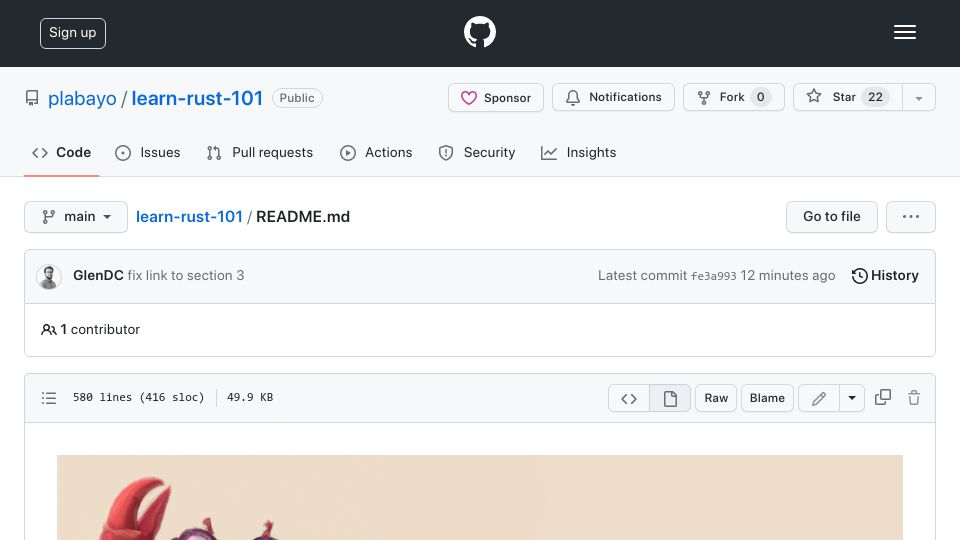Open the Pull requests tab

coord(260,152)
